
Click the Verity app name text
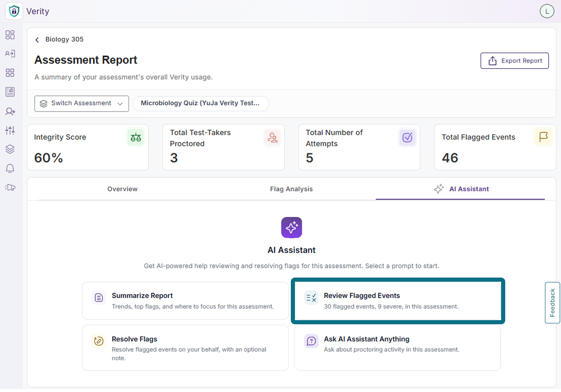click(38, 12)
